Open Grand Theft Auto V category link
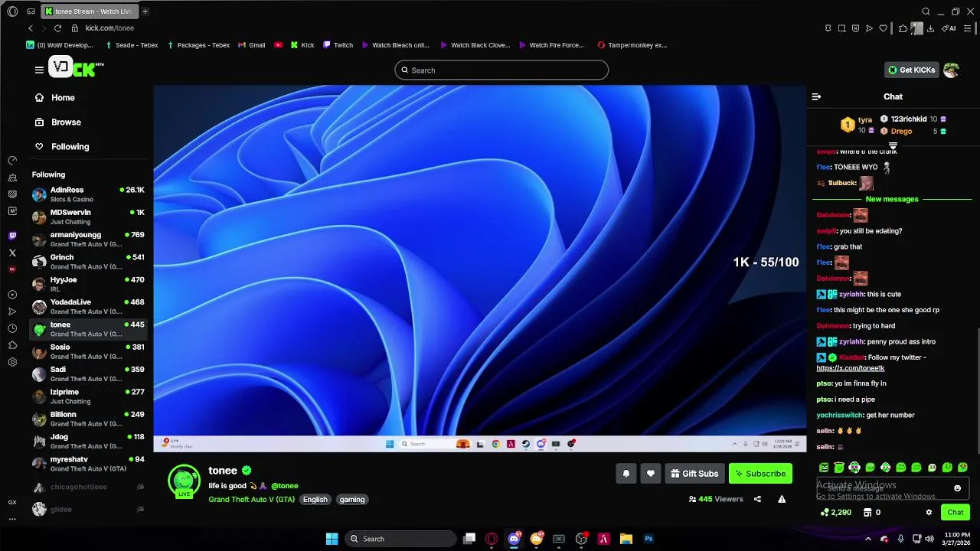The width and height of the screenshot is (980, 551). [x=251, y=500]
